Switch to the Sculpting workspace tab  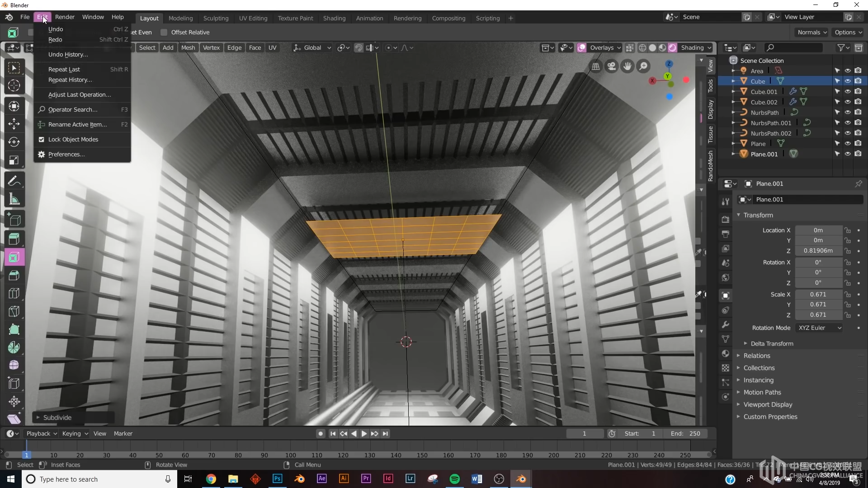[x=216, y=18]
